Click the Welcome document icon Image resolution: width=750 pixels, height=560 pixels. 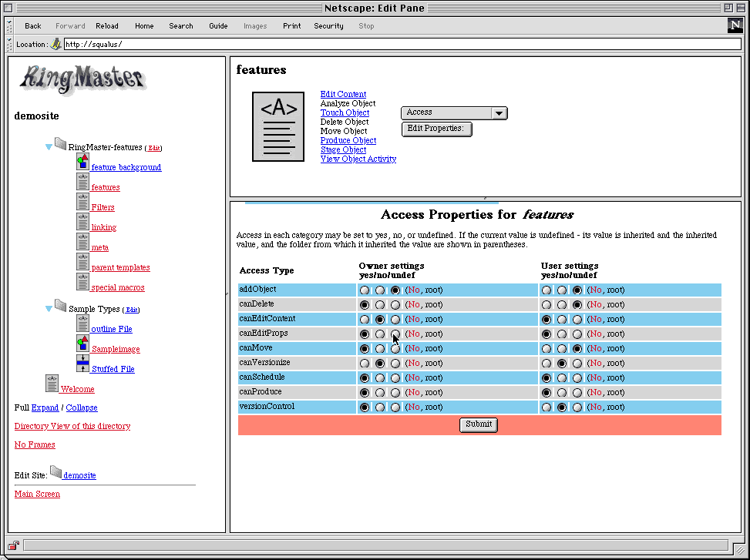point(52,384)
